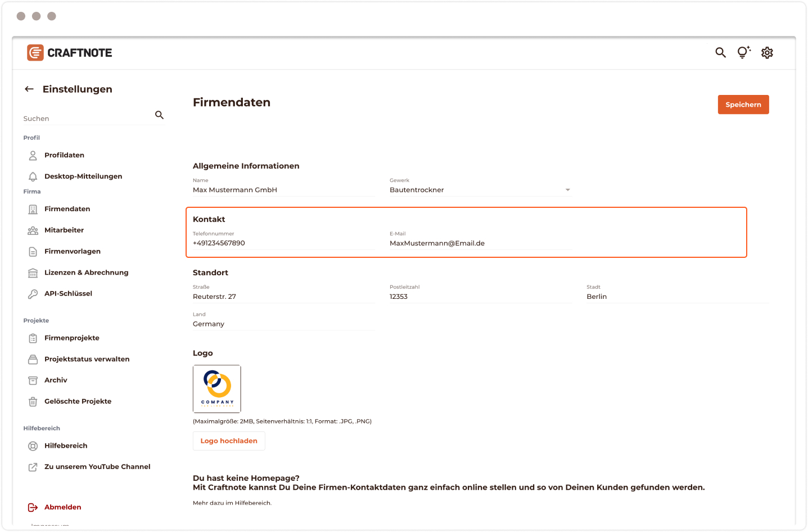Go to Mitarbeiter settings
The image size is (808, 532).
point(64,230)
